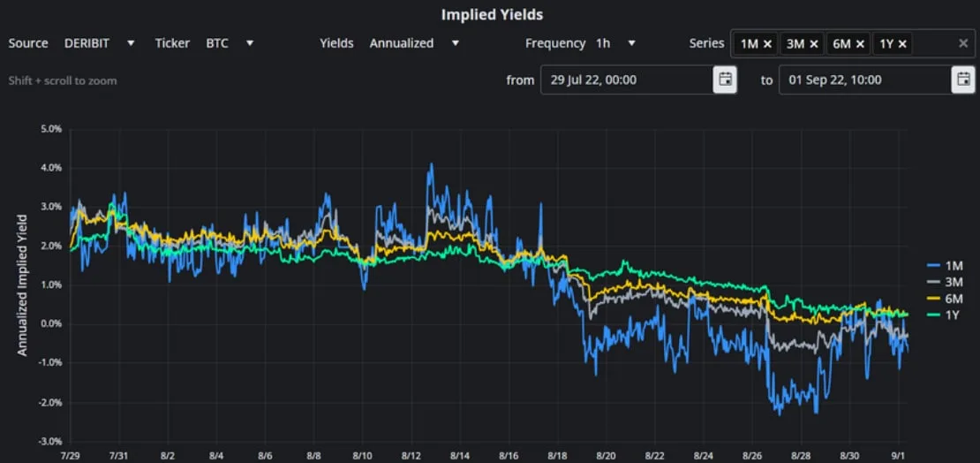This screenshot has height=463, width=980.
Task: Toggle the 1M series in chart legend
Action: 945,266
